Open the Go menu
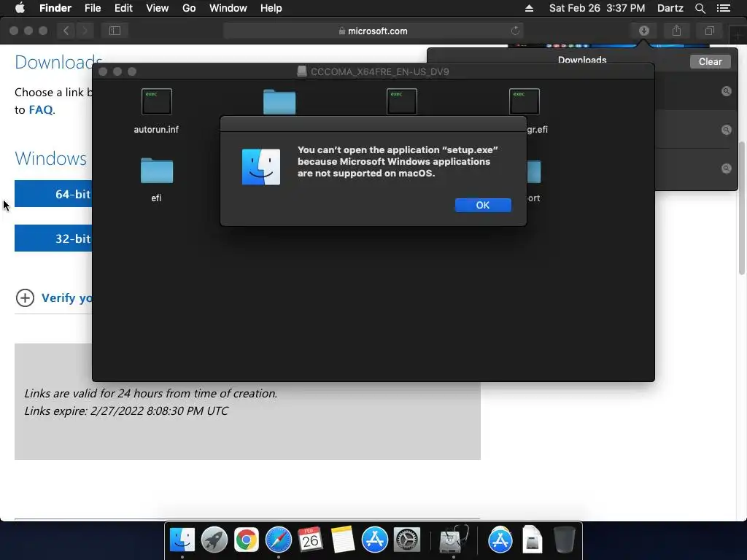747x560 pixels. [x=189, y=8]
